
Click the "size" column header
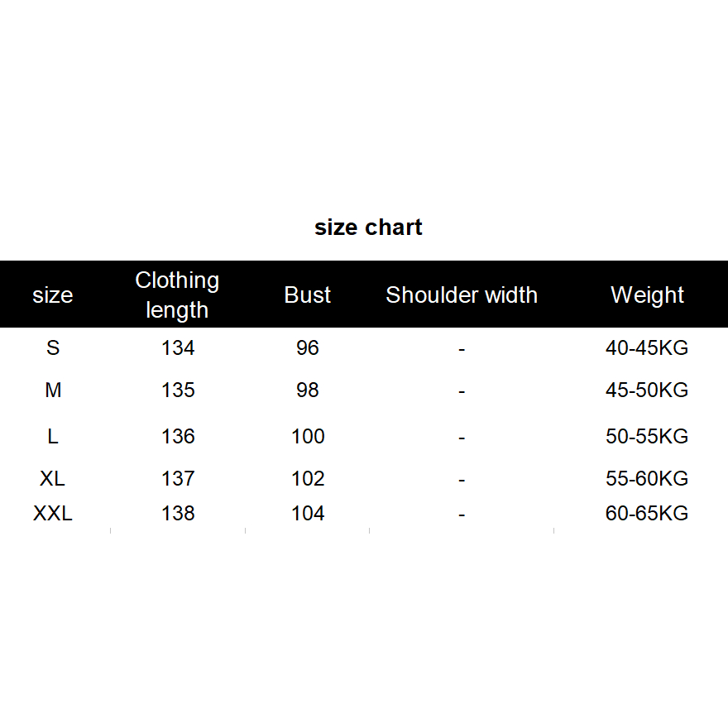click(53, 295)
